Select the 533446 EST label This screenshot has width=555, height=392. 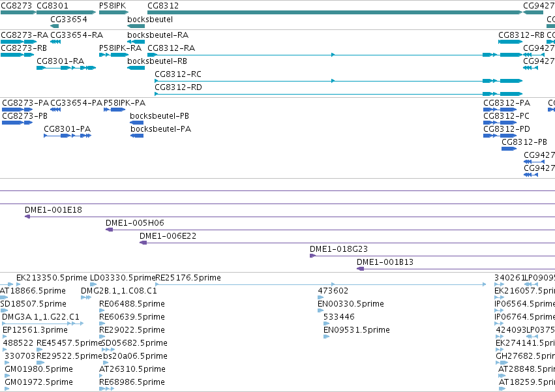(x=339, y=317)
